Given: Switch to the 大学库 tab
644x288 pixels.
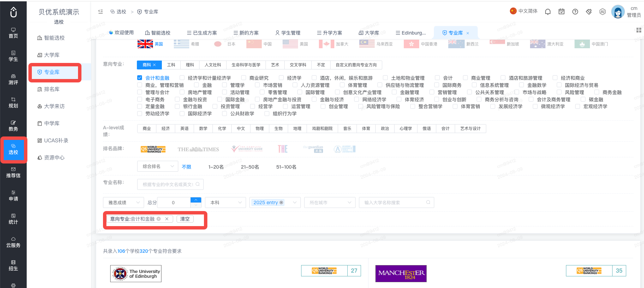Looking at the screenshot, I should [x=369, y=33].
